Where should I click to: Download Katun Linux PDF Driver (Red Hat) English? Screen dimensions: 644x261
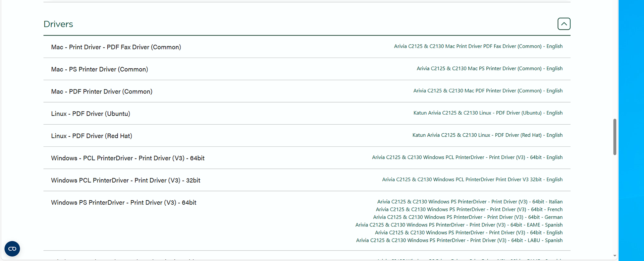(x=487, y=135)
